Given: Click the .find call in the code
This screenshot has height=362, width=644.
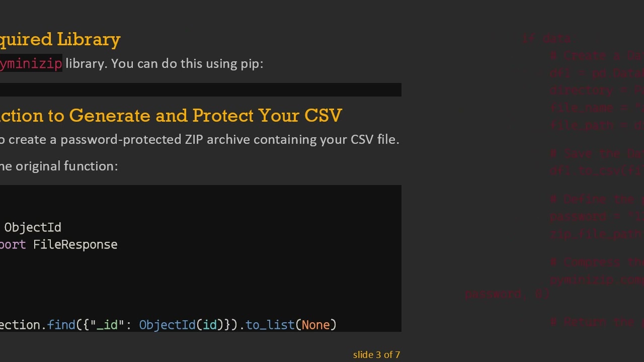Looking at the screenshot, I should click(x=61, y=325).
